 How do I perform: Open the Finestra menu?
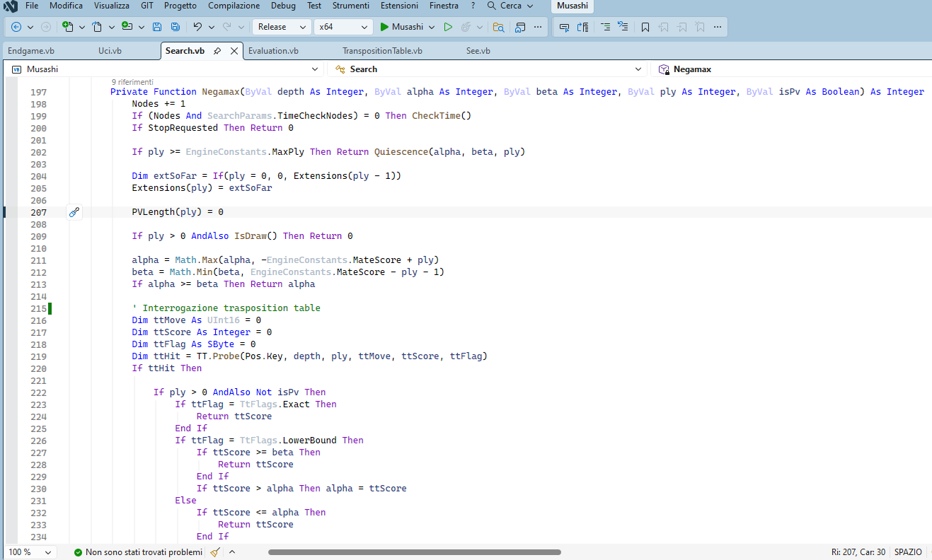[x=444, y=6]
